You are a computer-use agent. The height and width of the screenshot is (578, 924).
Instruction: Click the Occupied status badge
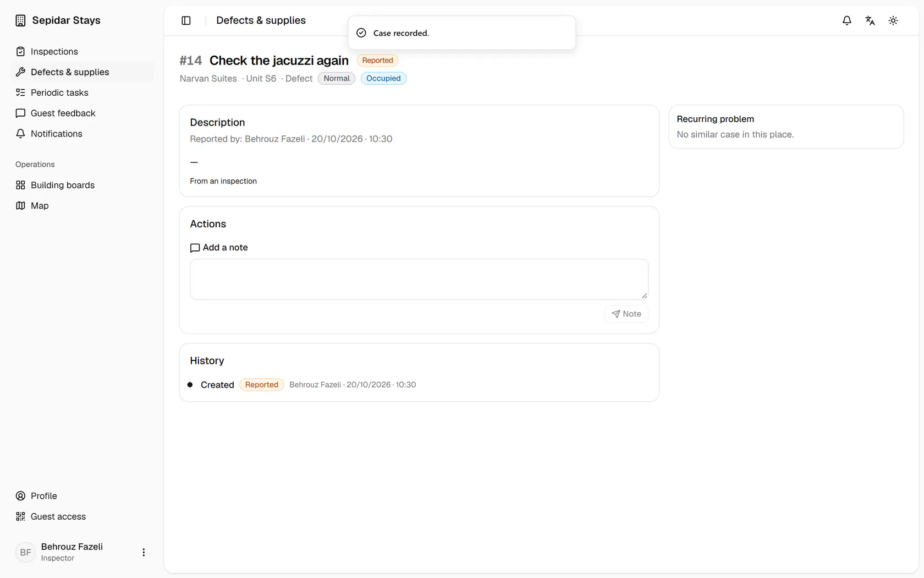pos(383,78)
